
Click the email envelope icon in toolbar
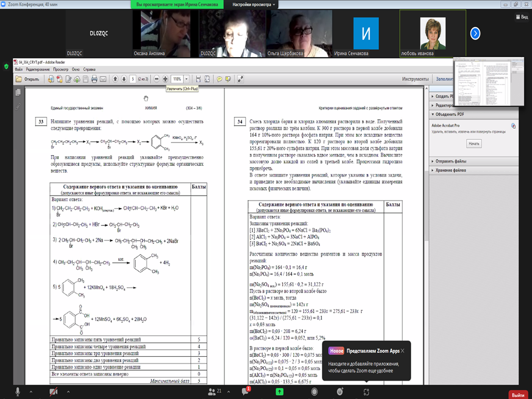tap(103, 79)
